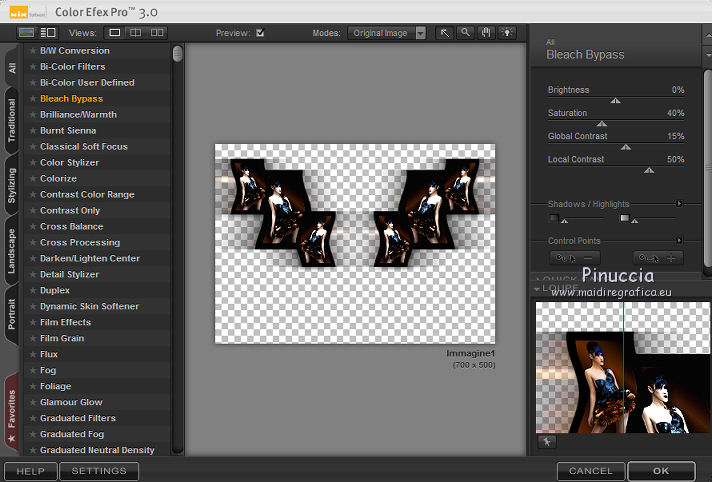Toggle favorite star for Colorize
This screenshot has height=482, width=712.
33,179
